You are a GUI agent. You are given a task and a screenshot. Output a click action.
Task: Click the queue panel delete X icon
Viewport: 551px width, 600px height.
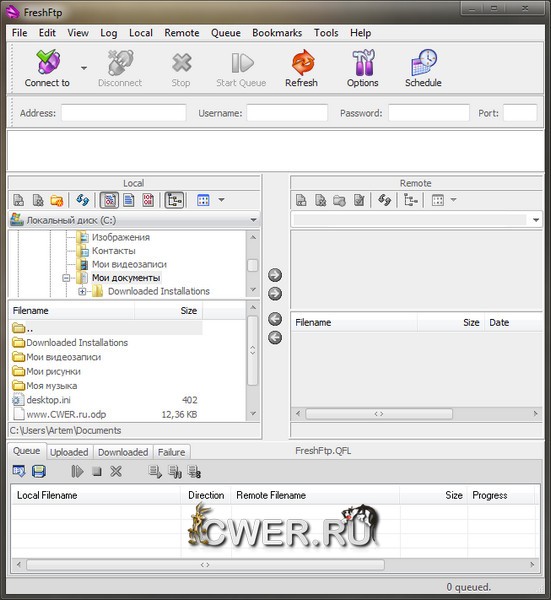coord(116,471)
